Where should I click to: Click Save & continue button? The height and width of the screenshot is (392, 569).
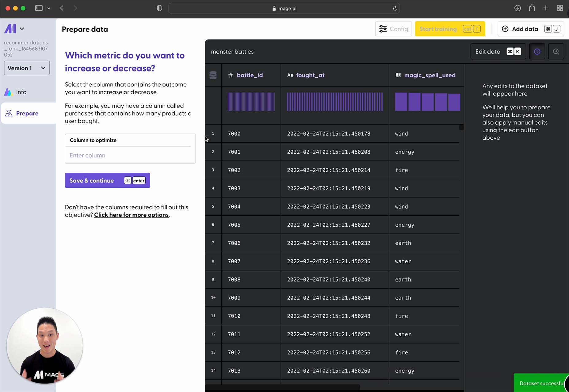[107, 180]
